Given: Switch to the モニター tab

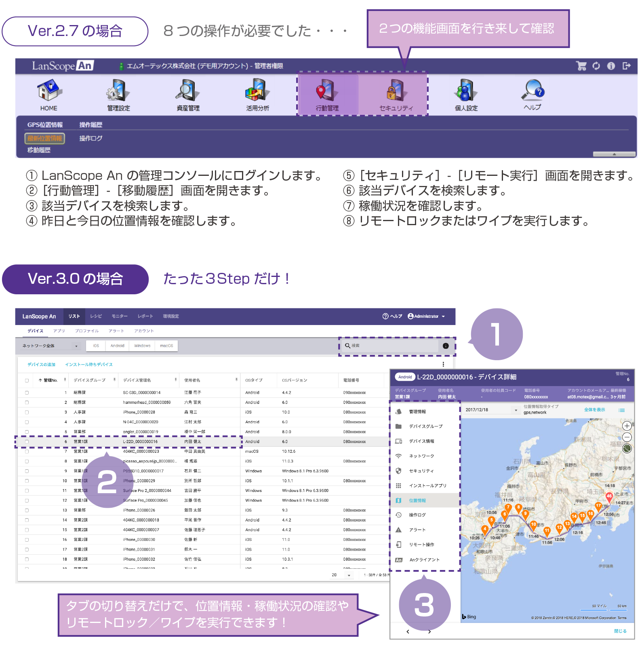Looking at the screenshot, I should (x=120, y=316).
